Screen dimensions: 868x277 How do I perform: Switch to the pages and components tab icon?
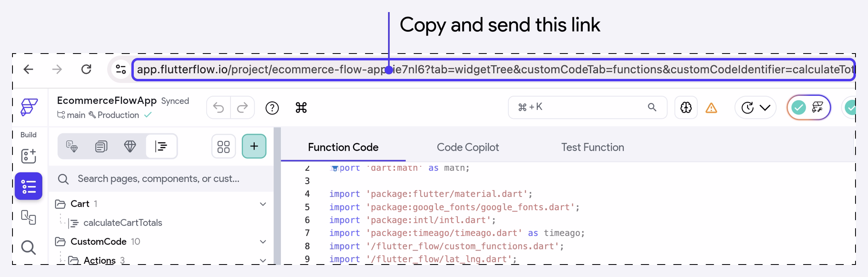(72, 146)
